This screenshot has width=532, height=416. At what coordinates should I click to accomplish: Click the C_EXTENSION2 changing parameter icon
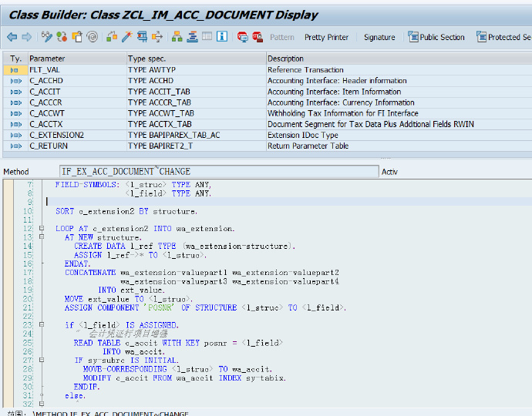(16, 136)
